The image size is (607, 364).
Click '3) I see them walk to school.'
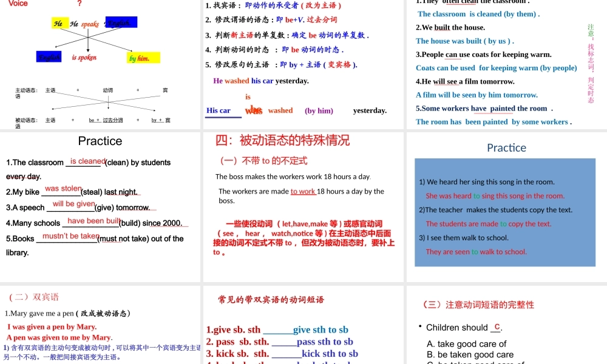click(464, 238)
